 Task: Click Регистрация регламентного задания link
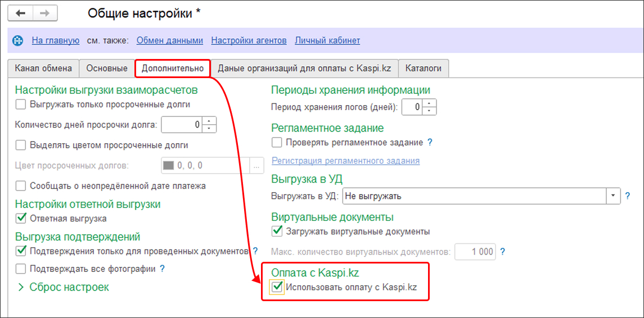[345, 161]
